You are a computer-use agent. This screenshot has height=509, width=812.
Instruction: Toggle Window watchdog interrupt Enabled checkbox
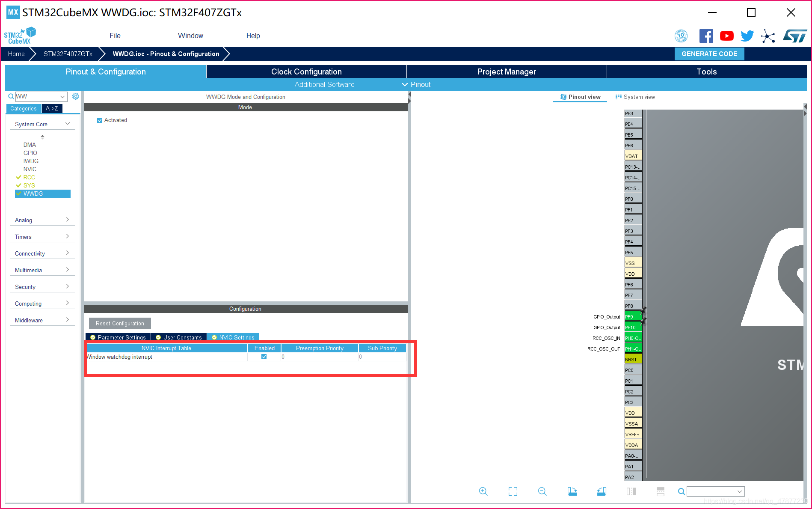point(264,357)
